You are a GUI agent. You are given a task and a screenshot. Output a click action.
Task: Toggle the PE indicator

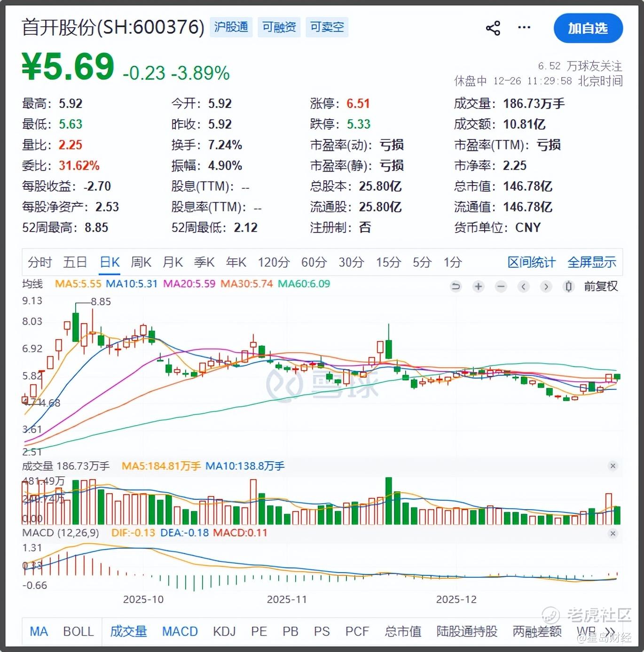pos(259,632)
